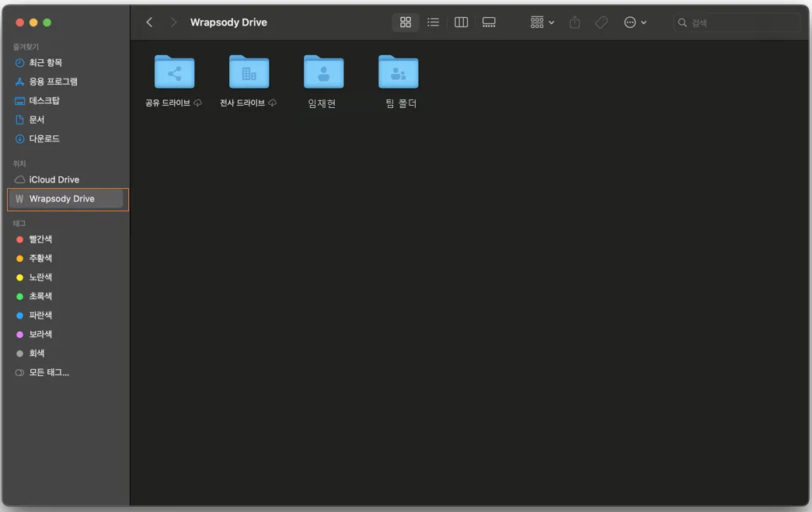The height and width of the screenshot is (512, 812).
Task: Click cloud download icon beside 전사 드라이브
Action: 273,103
